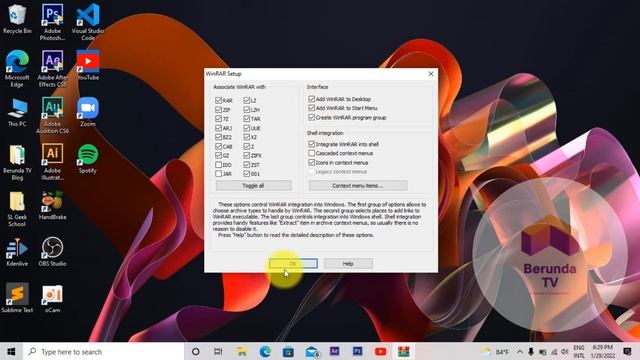Open the HandBrake desktop shortcut
Screen dimensions: 640x360
pos(52,205)
